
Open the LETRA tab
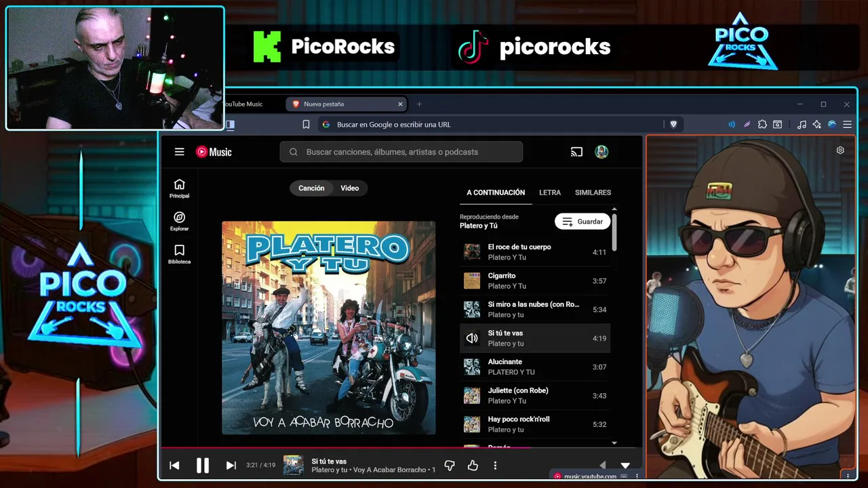coord(550,192)
